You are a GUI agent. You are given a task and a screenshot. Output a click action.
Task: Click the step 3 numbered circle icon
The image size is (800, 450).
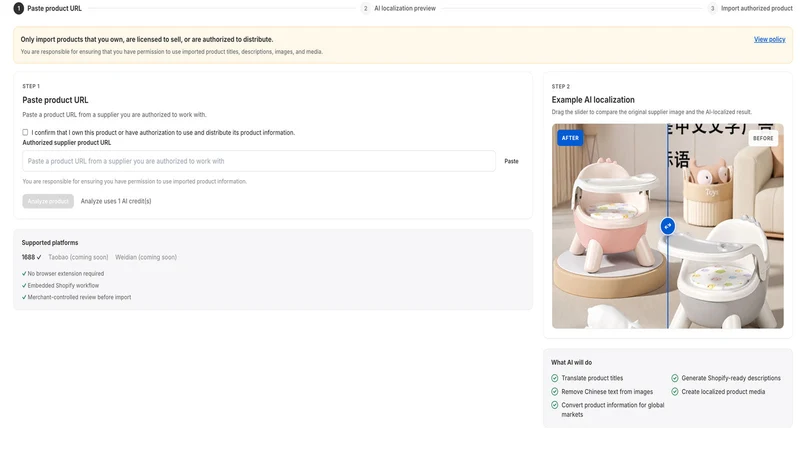click(x=712, y=8)
